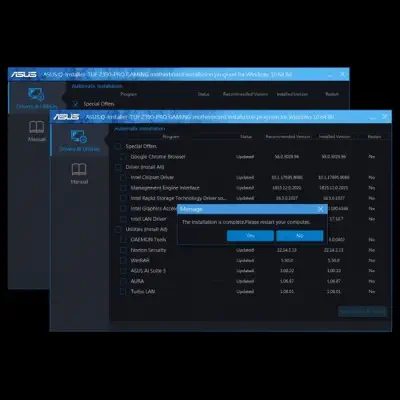Click the Turbo LAN row name

click(x=143, y=292)
